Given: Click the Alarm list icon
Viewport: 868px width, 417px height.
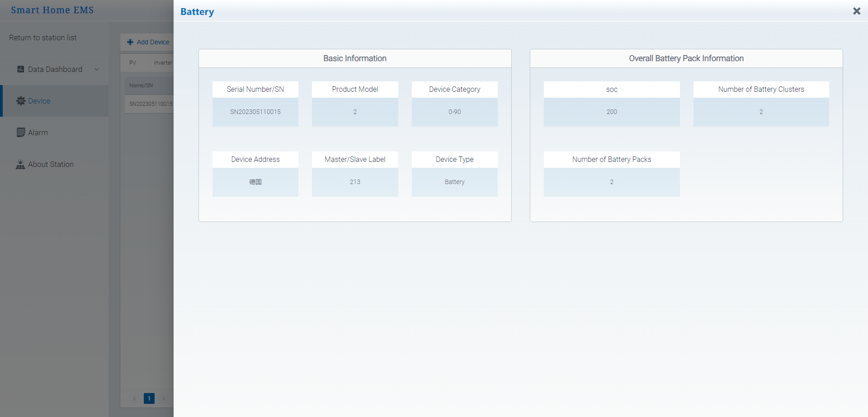Looking at the screenshot, I should pyautogui.click(x=21, y=133).
